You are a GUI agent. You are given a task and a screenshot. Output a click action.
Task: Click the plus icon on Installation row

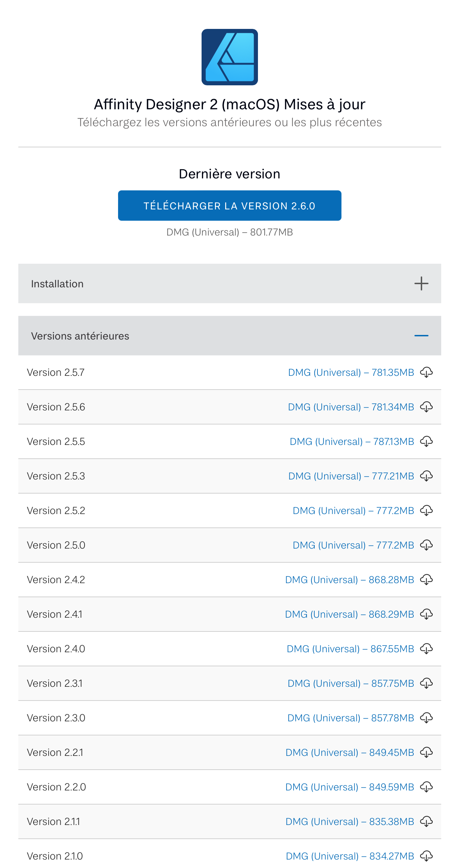coord(421,283)
